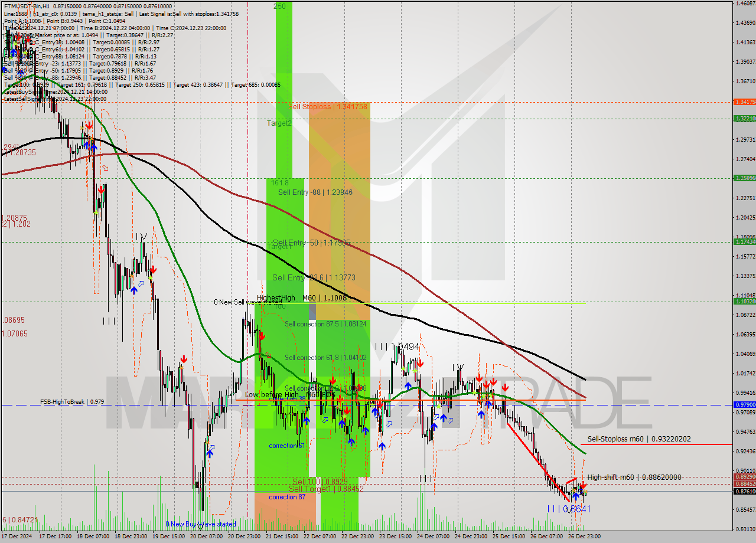This screenshot has width=756, height=543.
Task: Select the Sell correction 61.8 | 1.04102 label
Action: pos(325,358)
